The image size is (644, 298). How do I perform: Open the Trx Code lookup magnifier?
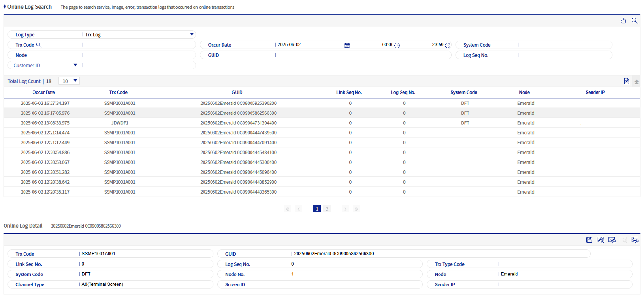click(x=39, y=45)
